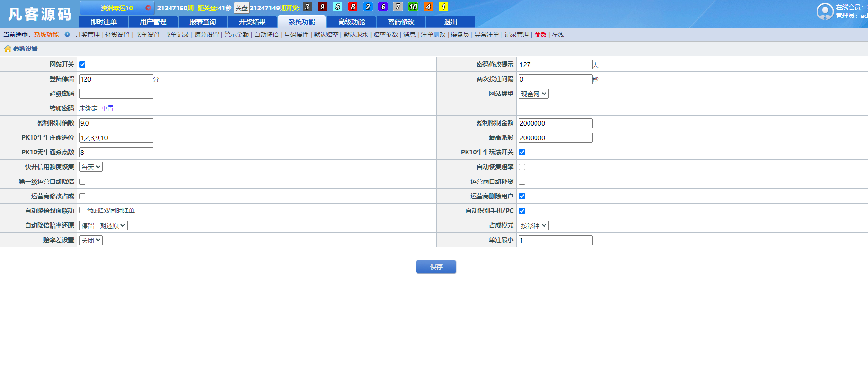Image resolution: width=868 pixels, height=383 pixels.
Task: Click the 保存 button
Action: pos(436,267)
